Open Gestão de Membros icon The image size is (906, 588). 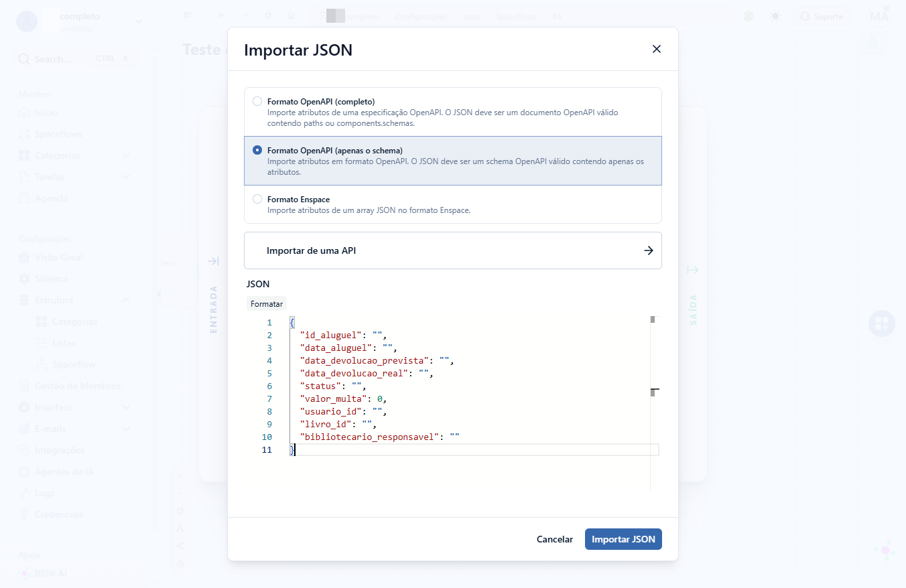[x=24, y=386]
